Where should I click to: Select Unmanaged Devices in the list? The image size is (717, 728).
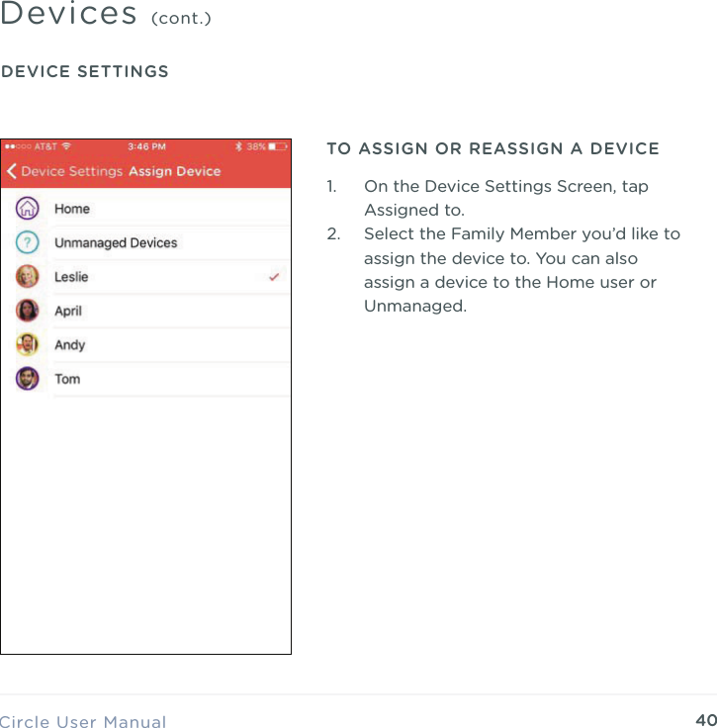(145, 242)
